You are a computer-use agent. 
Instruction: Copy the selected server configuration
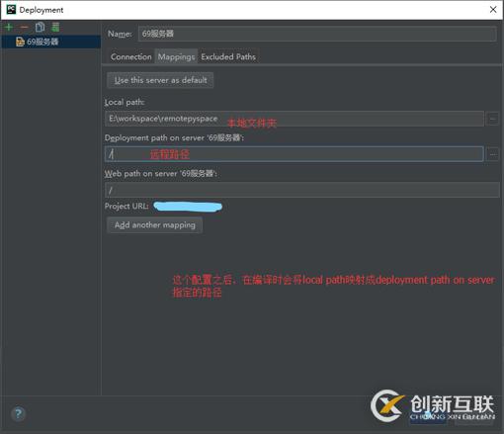40,27
